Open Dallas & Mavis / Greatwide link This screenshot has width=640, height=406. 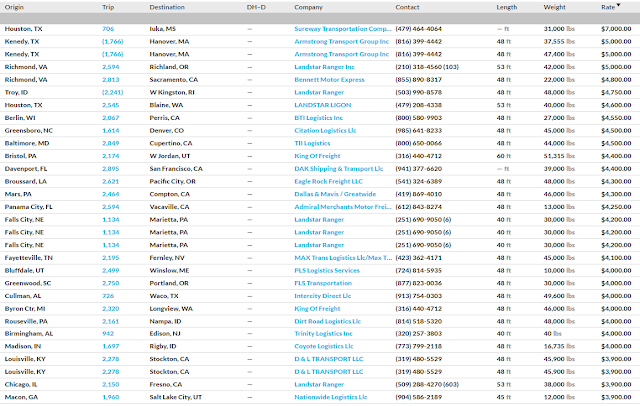point(335,194)
